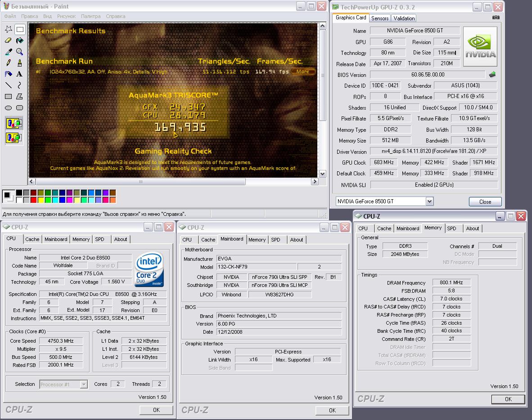Viewport: 532px width, 420px height.
Task: Click the More button in benchmark results
Action: (x=302, y=71)
